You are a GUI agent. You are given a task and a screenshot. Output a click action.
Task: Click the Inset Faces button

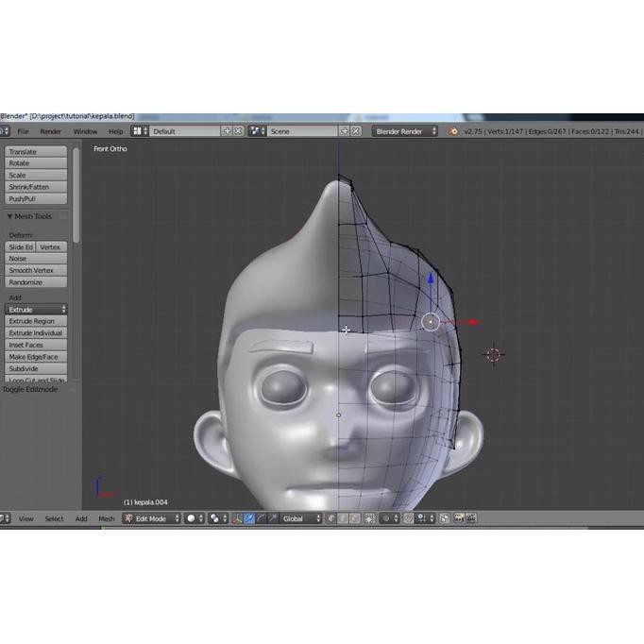36,345
